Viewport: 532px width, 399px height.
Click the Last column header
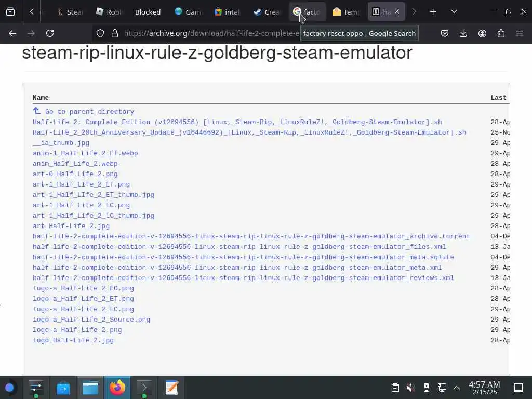click(x=498, y=98)
